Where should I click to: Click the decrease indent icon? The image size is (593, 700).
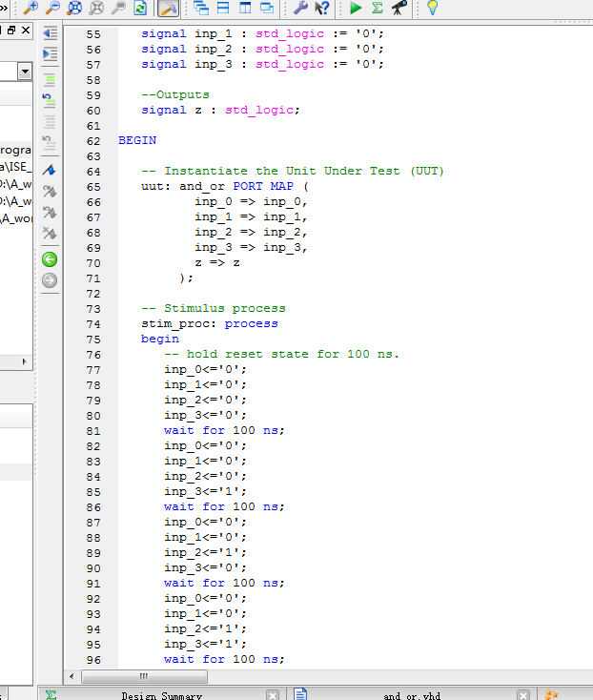[50, 32]
